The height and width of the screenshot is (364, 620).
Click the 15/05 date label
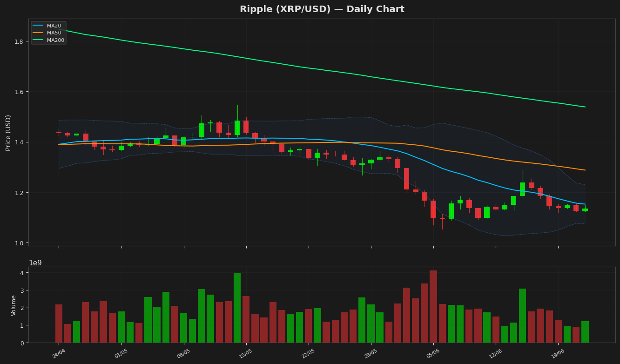tap(246, 354)
